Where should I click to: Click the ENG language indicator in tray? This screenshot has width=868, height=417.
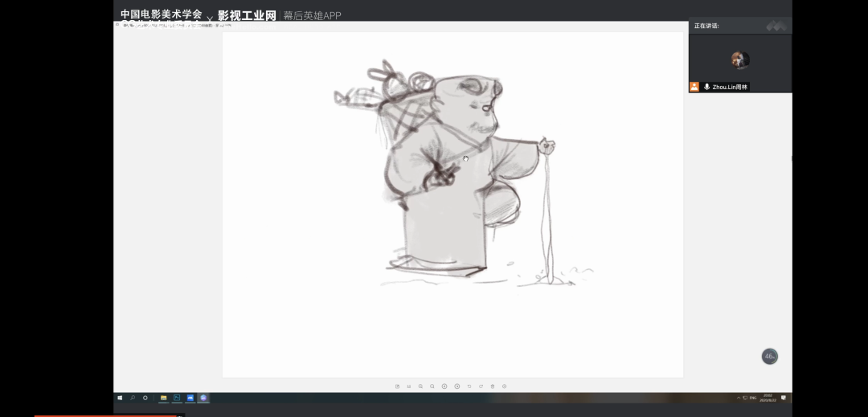pos(753,398)
